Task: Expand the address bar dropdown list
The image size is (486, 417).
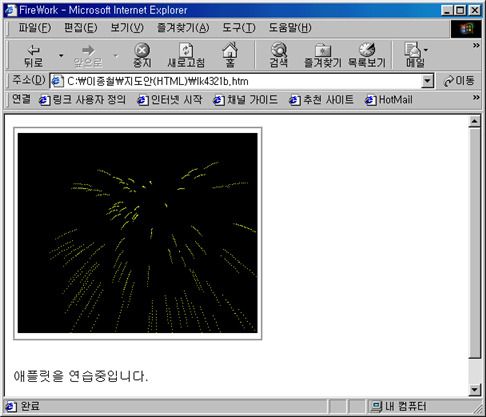Action: pos(427,81)
